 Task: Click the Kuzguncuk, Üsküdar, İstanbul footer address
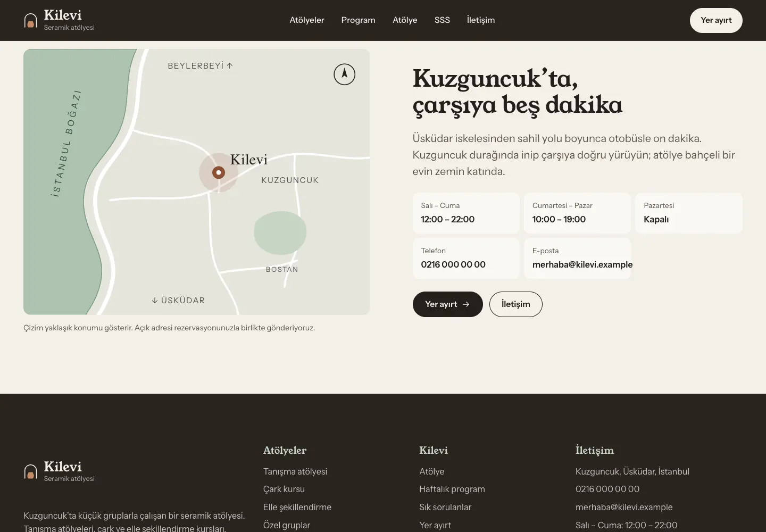coord(632,471)
